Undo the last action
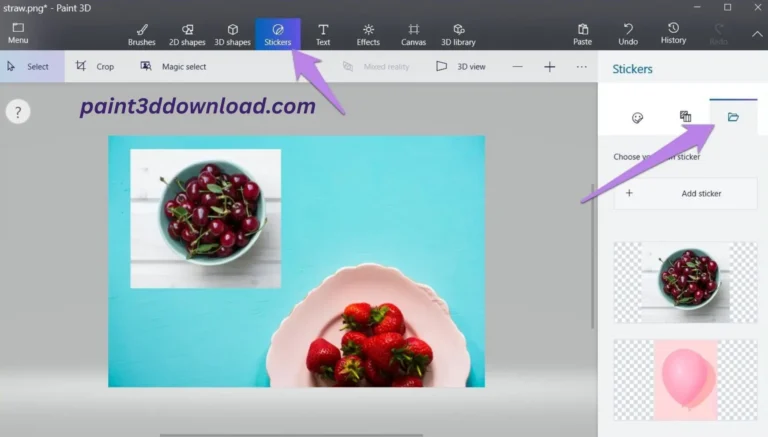The image size is (768, 437). tap(628, 35)
